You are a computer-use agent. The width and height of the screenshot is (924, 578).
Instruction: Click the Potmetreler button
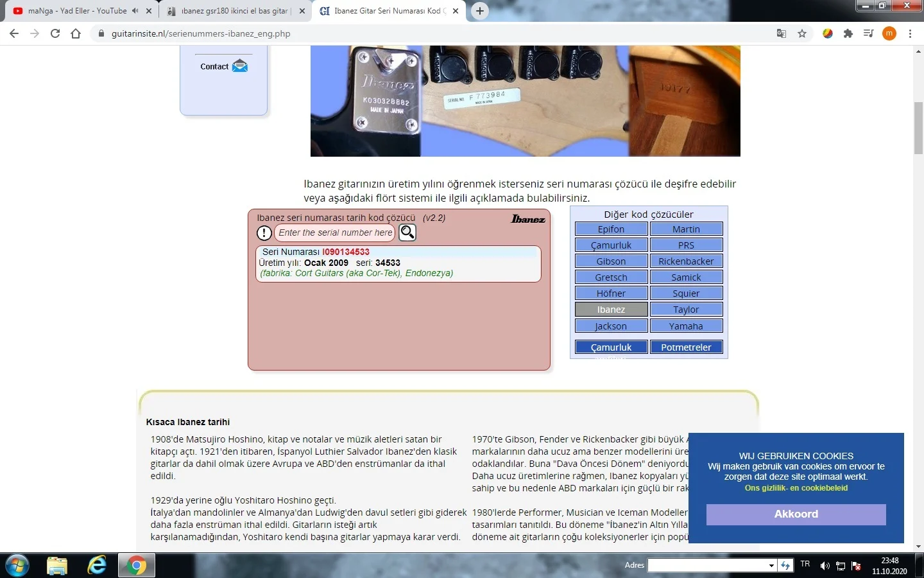tap(686, 347)
